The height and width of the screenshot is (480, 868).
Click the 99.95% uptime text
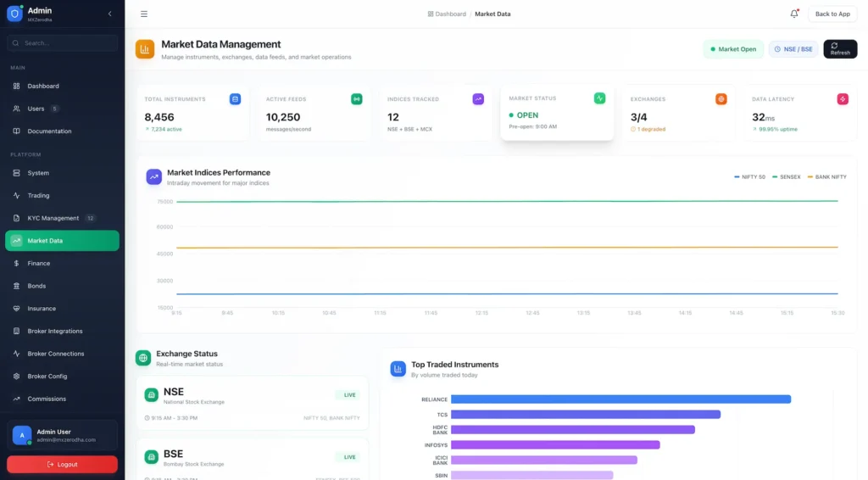pos(775,129)
